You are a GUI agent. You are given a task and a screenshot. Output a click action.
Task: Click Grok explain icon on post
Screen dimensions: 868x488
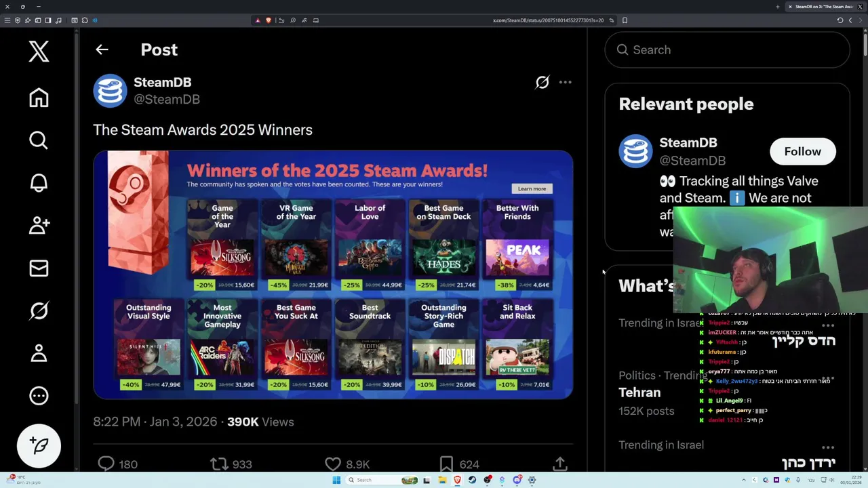coord(542,82)
